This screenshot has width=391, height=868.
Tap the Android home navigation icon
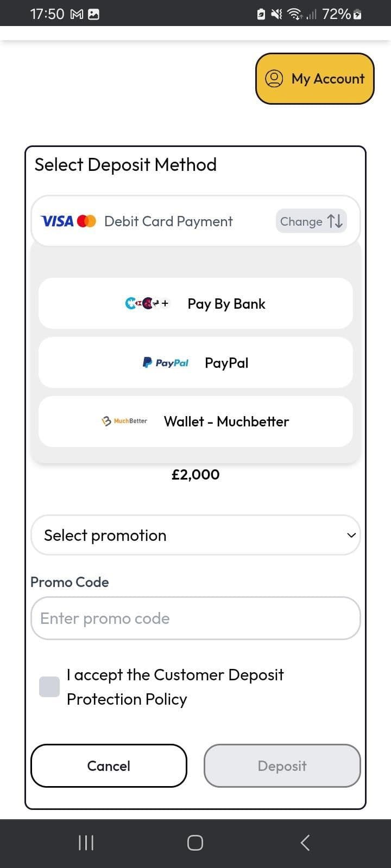pos(195,843)
